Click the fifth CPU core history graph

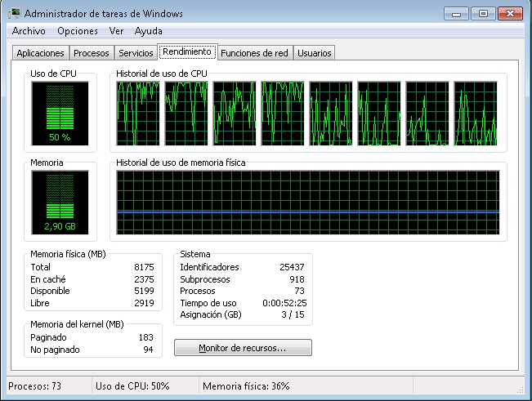pyautogui.click(x=331, y=114)
